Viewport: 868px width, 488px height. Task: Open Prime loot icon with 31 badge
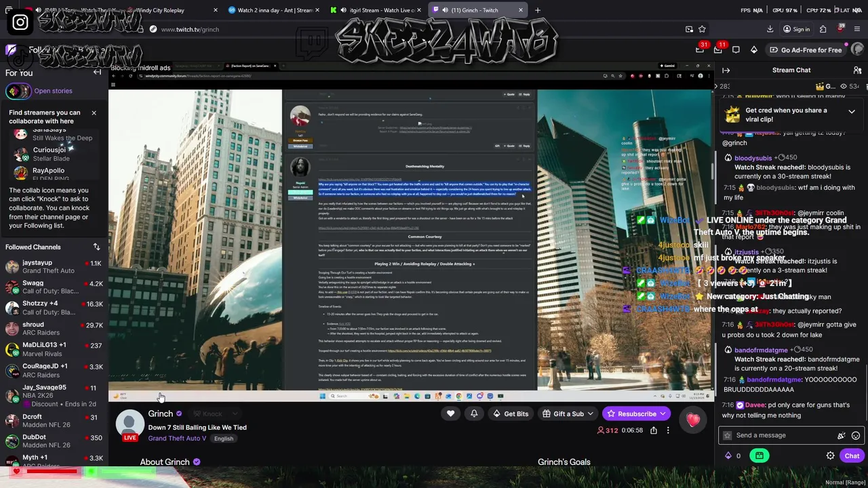[x=701, y=49]
